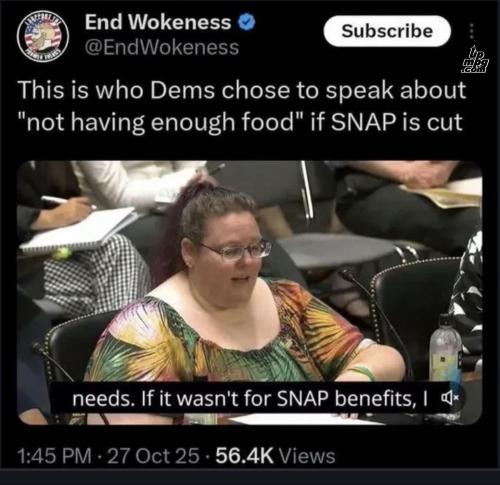Unmute the video using the speaker icon
This screenshot has height=485, width=500.
click(x=448, y=397)
